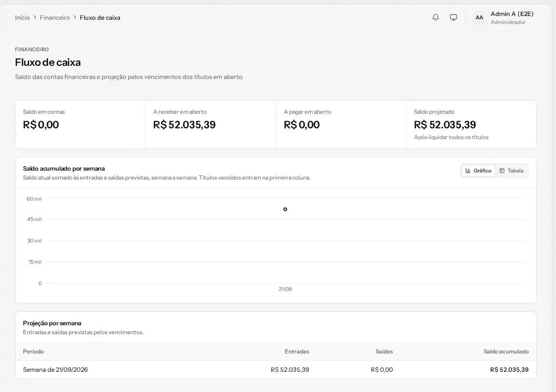The height and width of the screenshot is (392, 556).
Task: Click the 45 mil axis label
Action: pyautogui.click(x=34, y=219)
